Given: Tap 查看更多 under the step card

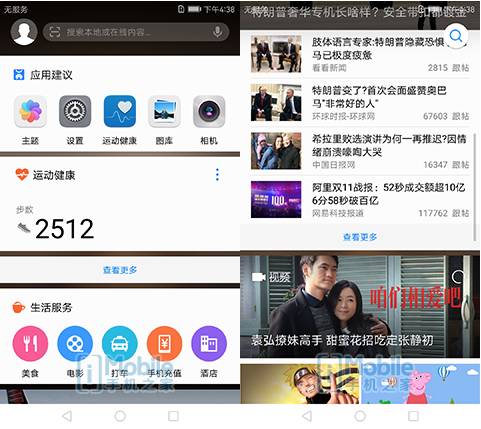Looking at the screenshot, I should (120, 270).
